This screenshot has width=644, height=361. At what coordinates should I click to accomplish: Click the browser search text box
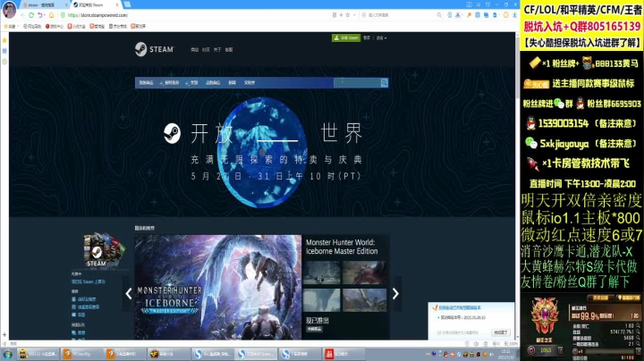point(398,15)
